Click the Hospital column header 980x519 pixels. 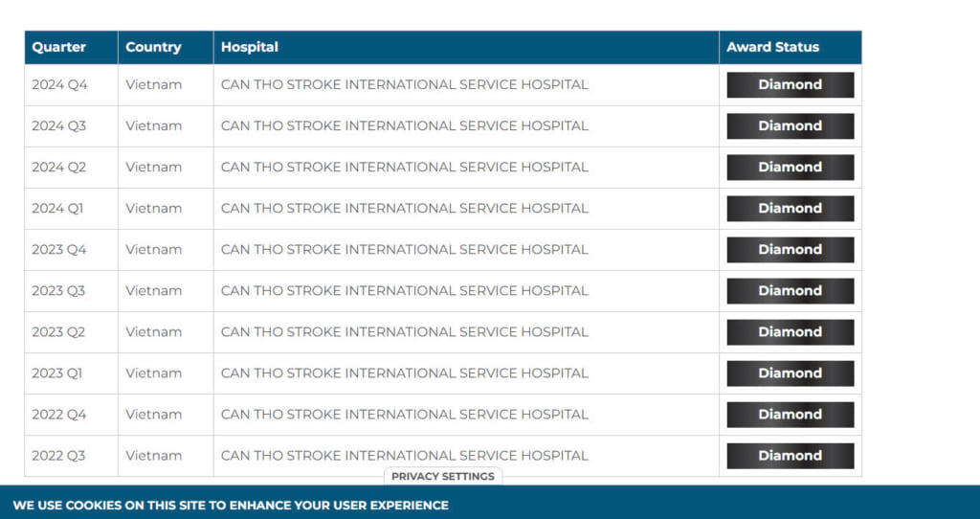click(249, 47)
